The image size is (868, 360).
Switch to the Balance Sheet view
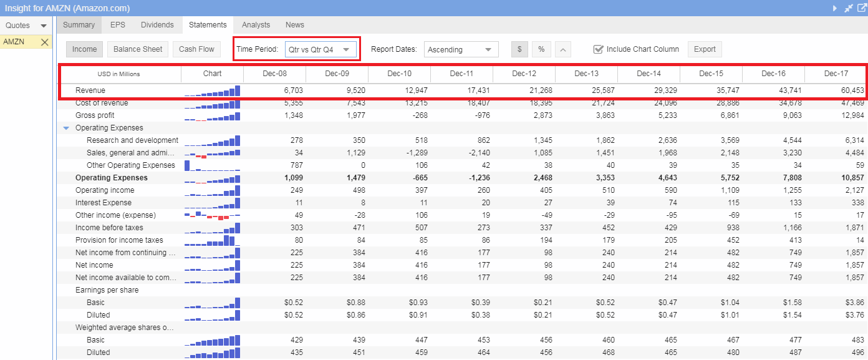(x=138, y=49)
